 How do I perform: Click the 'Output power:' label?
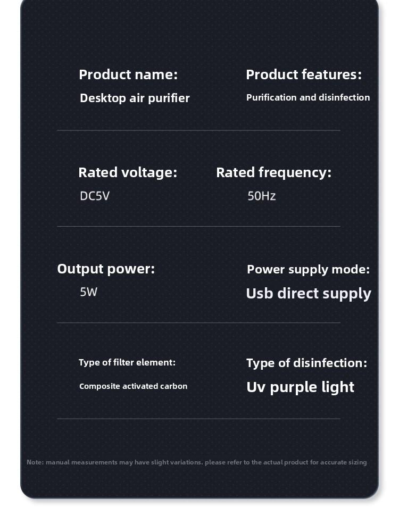tap(106, 269)
